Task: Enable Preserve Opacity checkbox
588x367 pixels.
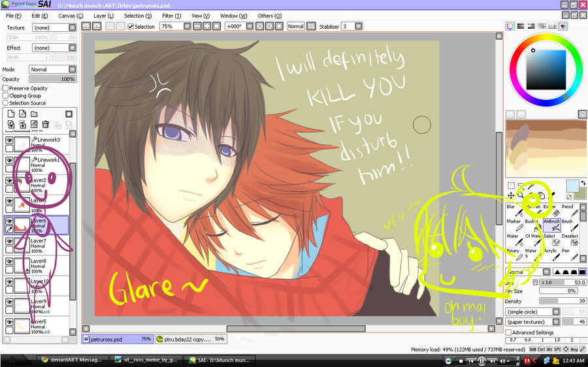Action: (5, 88)
